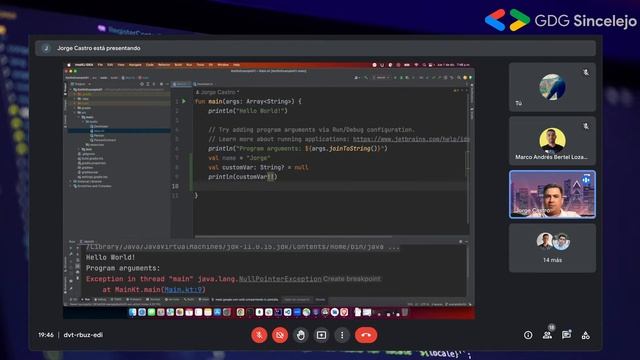
Task: Open the Project view dropdown
Action: [81, 84]
